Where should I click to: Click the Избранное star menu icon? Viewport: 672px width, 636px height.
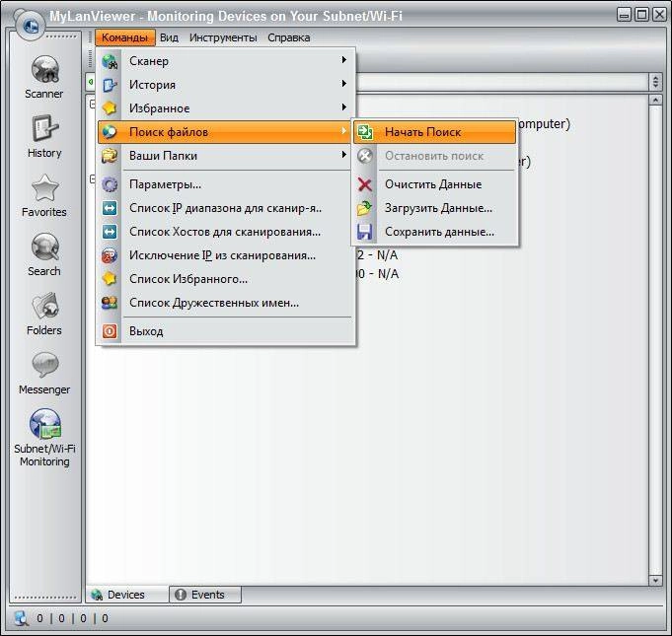pyautogui.click(x=110, y=108)
